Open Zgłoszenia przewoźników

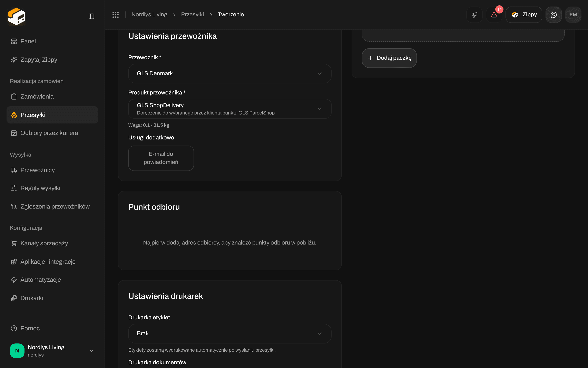pyautogui.click(x=52, y=206)
